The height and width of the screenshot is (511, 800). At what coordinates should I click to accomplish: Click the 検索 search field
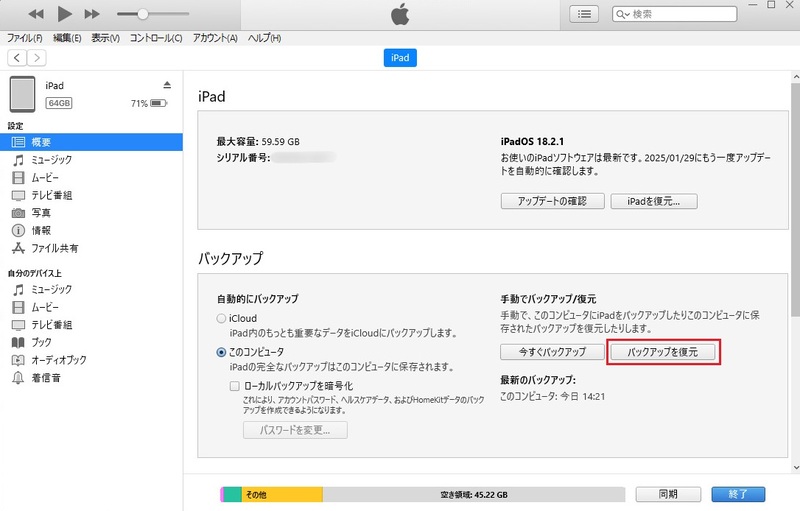[674, 14]
